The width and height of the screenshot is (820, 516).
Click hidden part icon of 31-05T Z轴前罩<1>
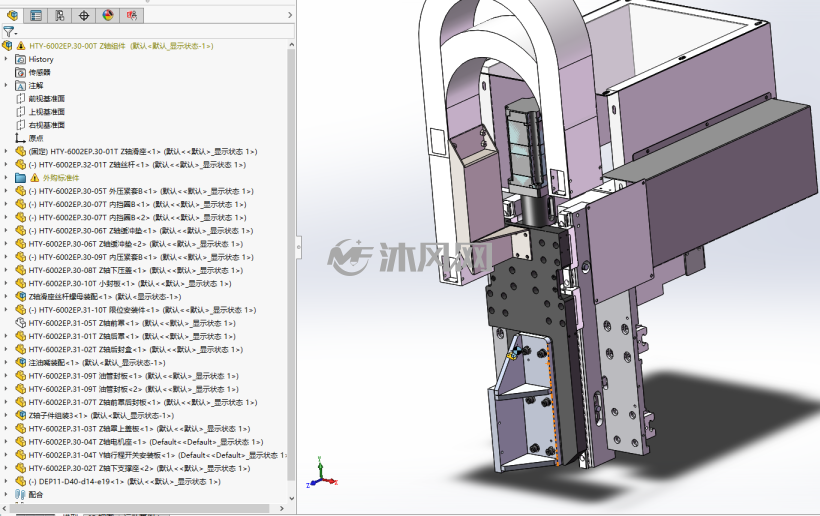point(20,323)
